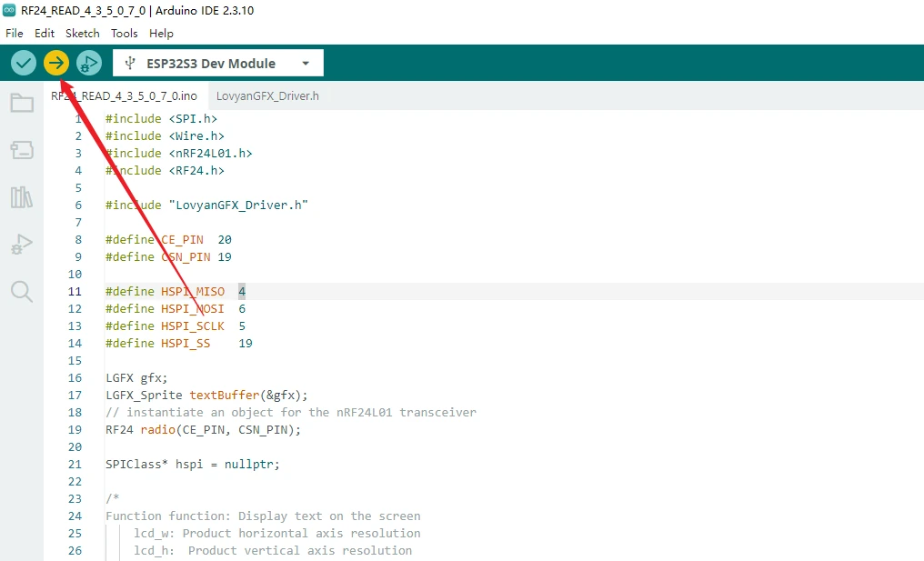Click the highlighted value 4 after HSPI_MISO

click(242, 291)
